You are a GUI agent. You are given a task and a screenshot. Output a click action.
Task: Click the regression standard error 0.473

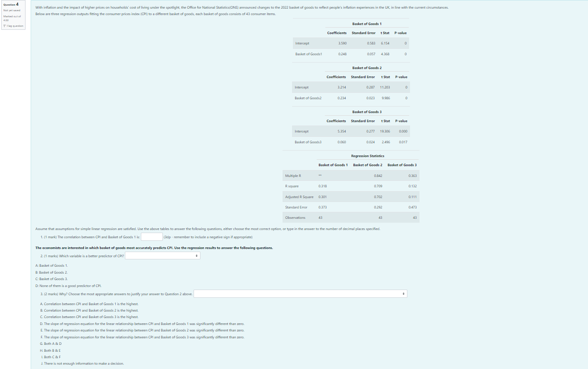click(413, 207)
